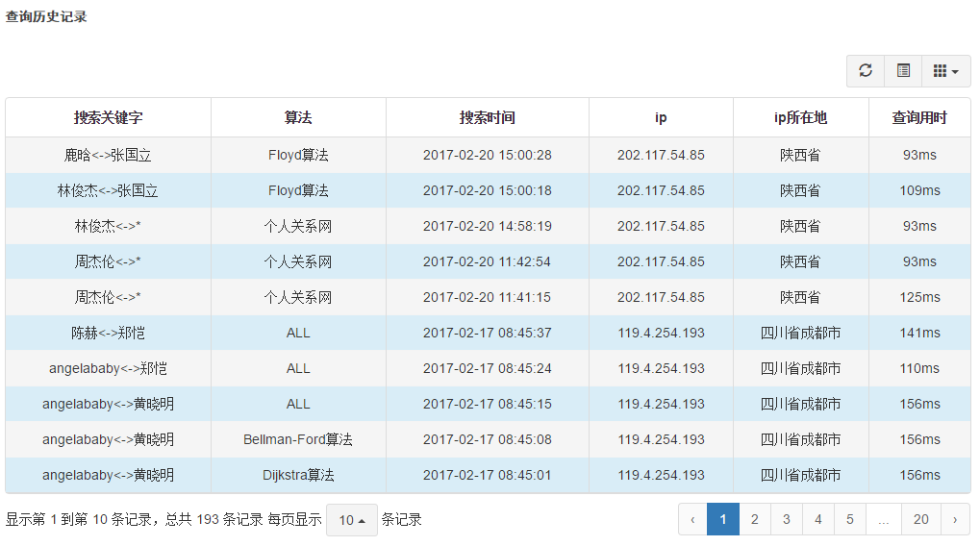This screenshot has height=546, width=980.
Task: Jump to last page 20
Action: [x=921, y=519]
